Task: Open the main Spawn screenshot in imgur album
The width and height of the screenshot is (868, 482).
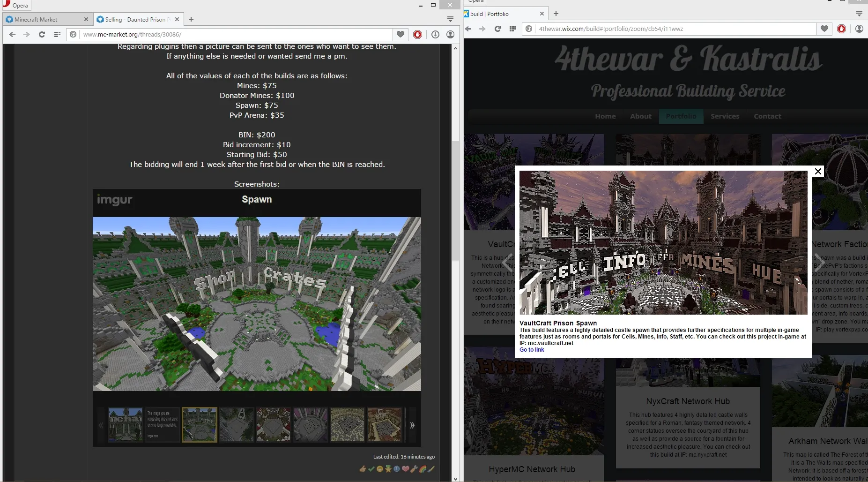Action: point(257,304)
